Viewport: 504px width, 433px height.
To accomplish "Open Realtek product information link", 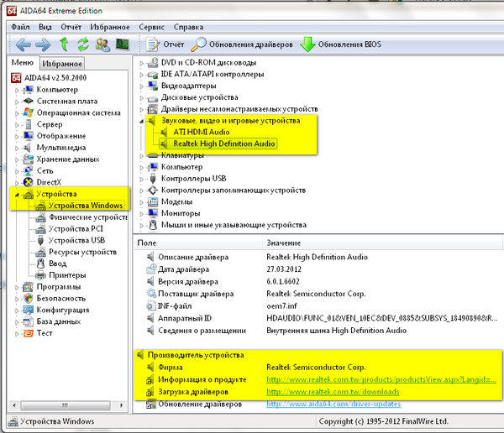I will point(381,379).
